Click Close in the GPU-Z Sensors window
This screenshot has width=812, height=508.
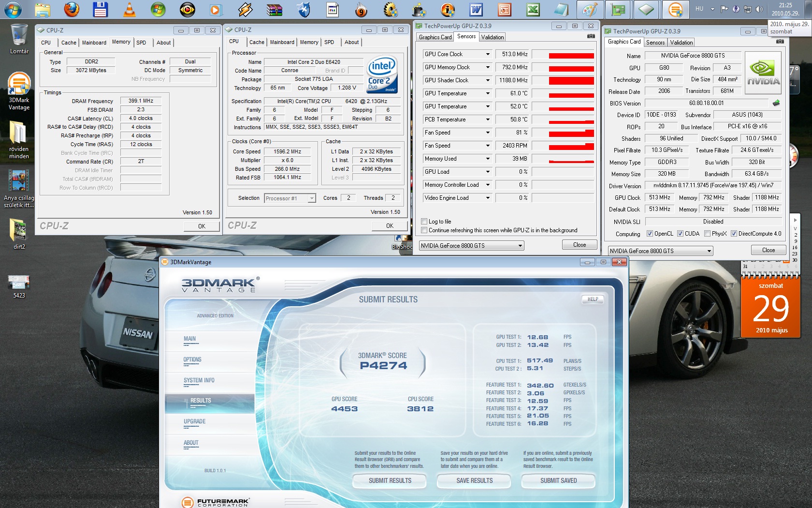point(580,245)
